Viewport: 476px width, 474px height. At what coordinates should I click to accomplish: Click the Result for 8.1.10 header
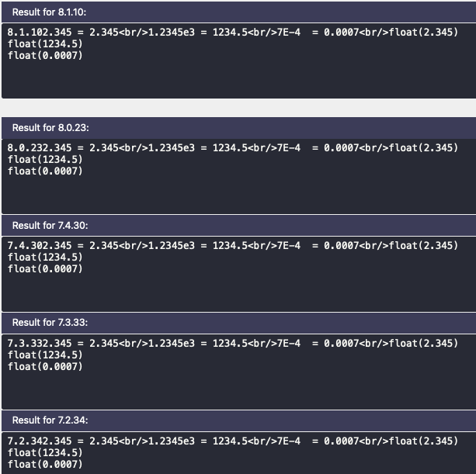coord(238,12)
